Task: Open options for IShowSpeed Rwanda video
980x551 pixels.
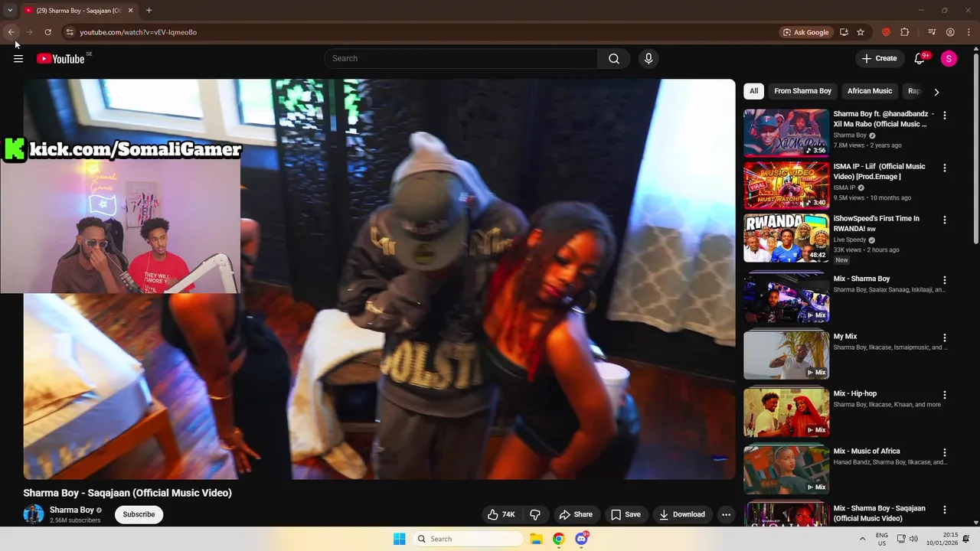Action: [944, 220]
